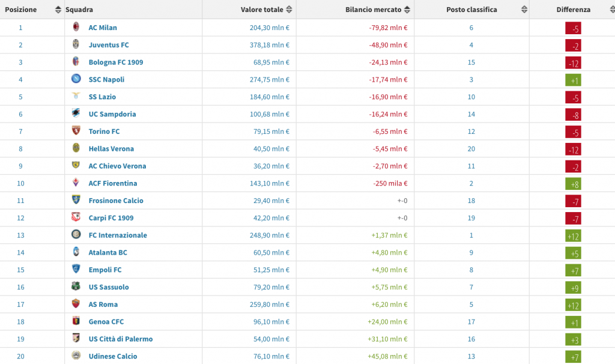The height and width of the screenshot is (364, 615).
Task: Sort table by Posizione column arrows
Action: pos(58,10)
